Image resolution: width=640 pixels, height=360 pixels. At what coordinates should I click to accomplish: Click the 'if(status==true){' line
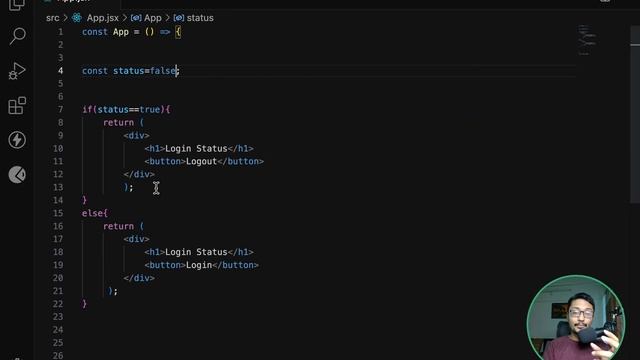click(126, 109)
